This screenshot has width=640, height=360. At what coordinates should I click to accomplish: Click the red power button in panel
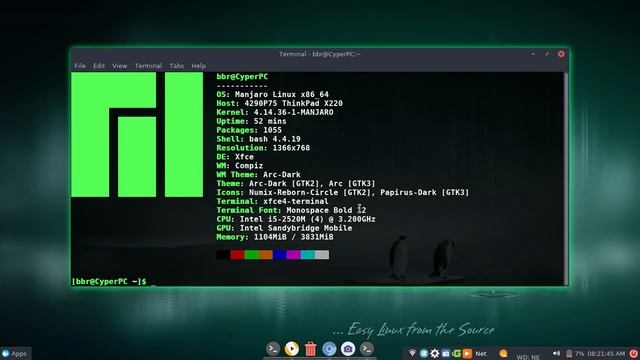click(633, 353)
